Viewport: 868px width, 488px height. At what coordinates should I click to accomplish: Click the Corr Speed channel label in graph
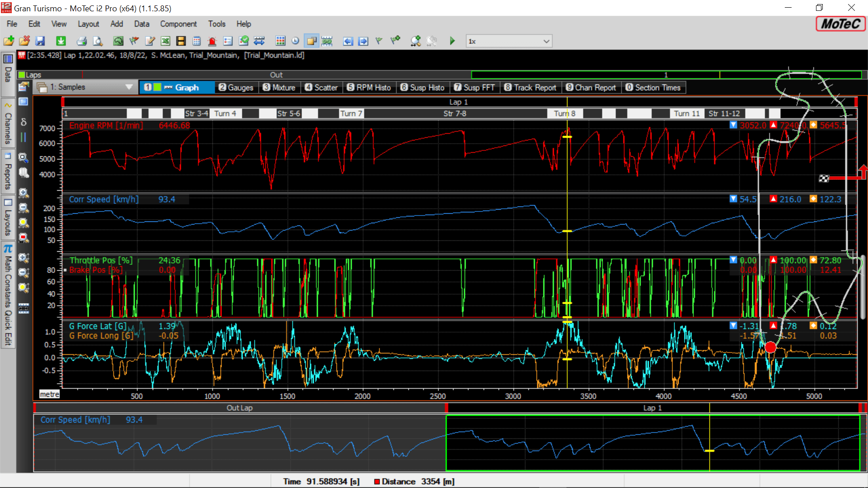[x=104, y=199]
